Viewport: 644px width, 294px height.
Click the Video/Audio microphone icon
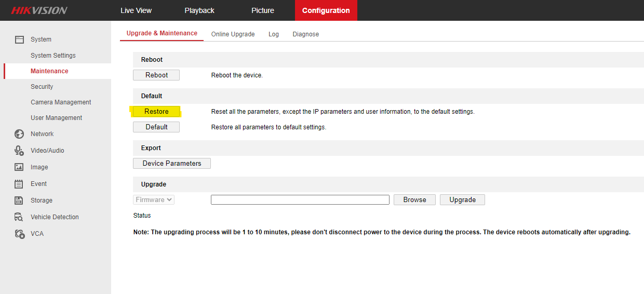pos(19,151)
